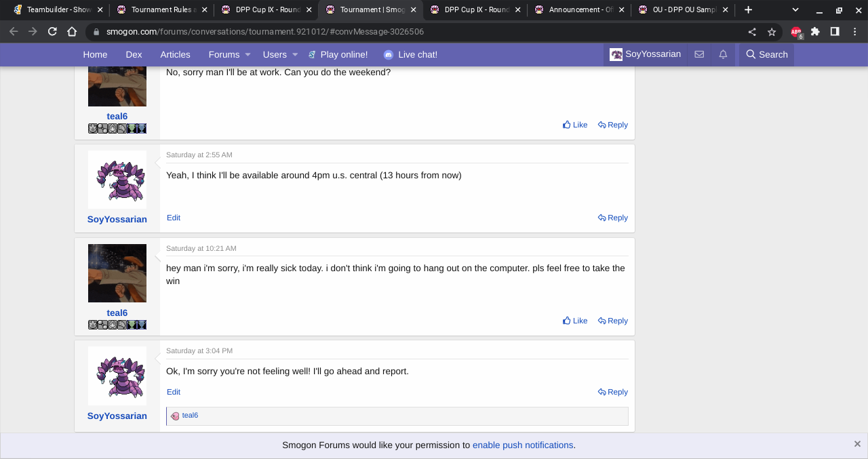Open the tab search chevron
Image resolution: width=868 pixels, height=459 pixels.
(795, 9)
